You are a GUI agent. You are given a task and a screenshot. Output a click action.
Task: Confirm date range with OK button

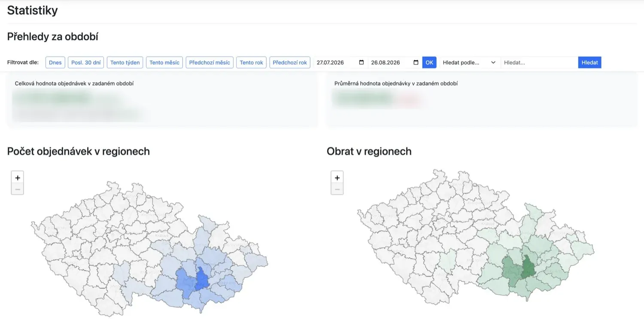[x=429, y=63]
